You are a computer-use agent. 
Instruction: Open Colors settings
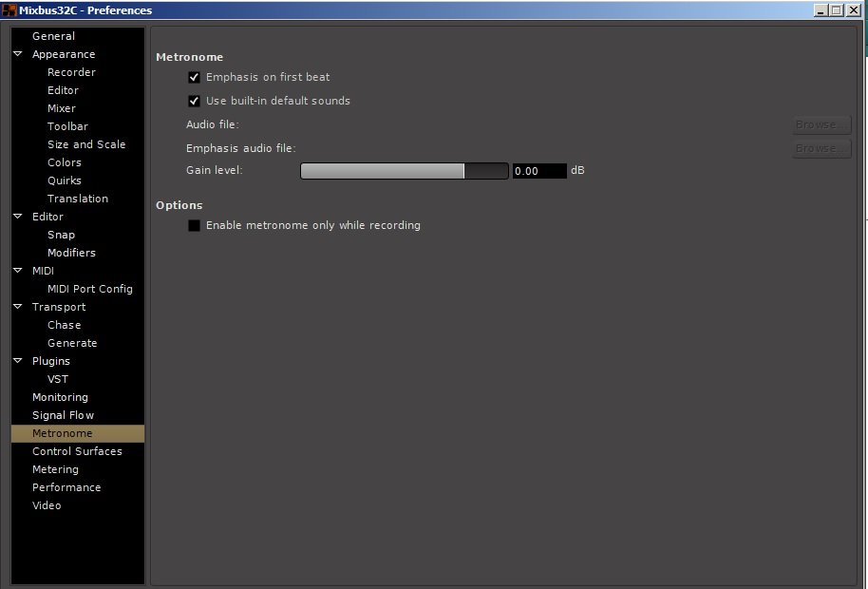(65, 162)
